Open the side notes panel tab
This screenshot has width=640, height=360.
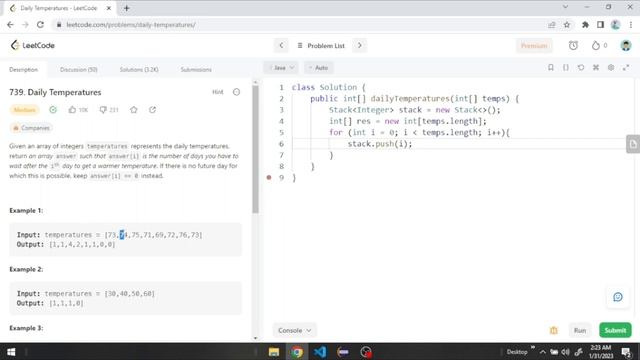(633, 144)
